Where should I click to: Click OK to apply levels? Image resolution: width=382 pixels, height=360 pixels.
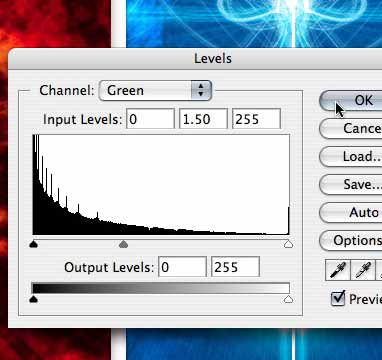coord(351,100)
